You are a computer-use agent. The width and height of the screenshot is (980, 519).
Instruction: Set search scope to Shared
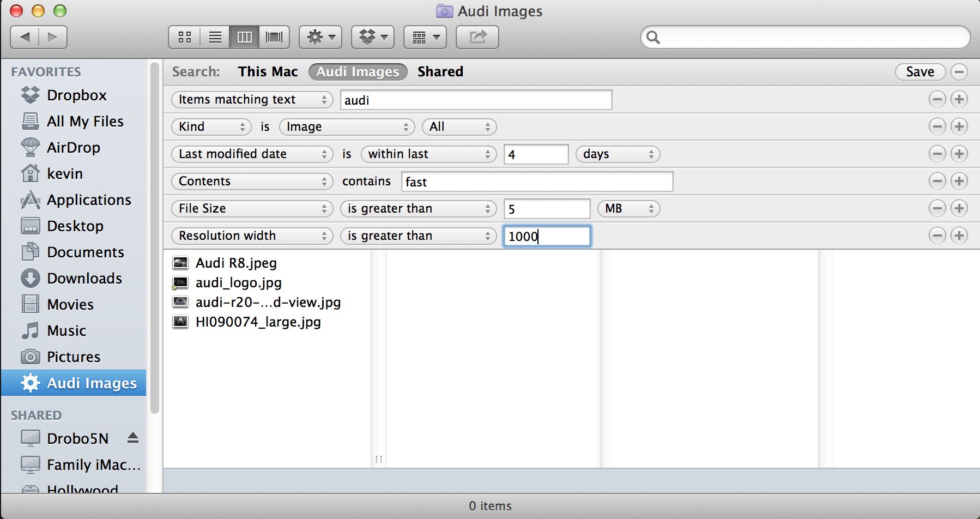[x=440, y=71]
